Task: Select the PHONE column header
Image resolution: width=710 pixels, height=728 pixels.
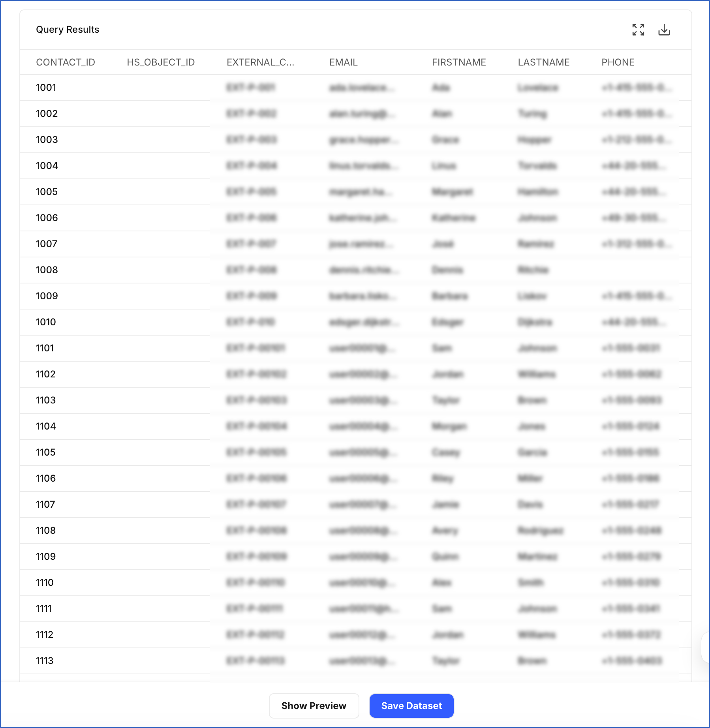Action: [618, 62]
